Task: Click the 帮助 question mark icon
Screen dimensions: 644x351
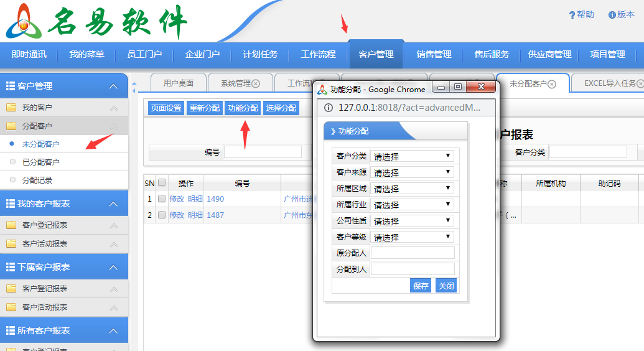Action: pos(572,15)
